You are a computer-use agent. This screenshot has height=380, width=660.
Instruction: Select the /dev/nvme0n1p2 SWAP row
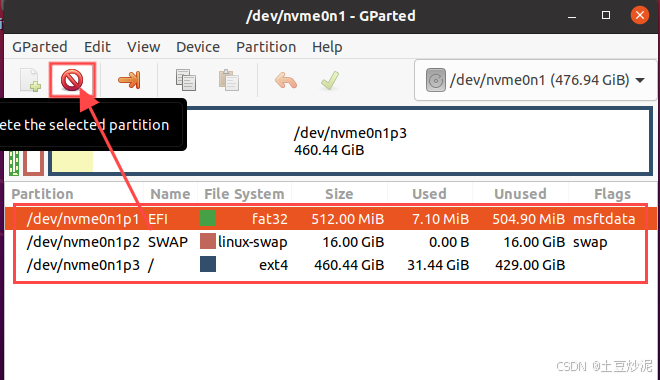(331, 242)
